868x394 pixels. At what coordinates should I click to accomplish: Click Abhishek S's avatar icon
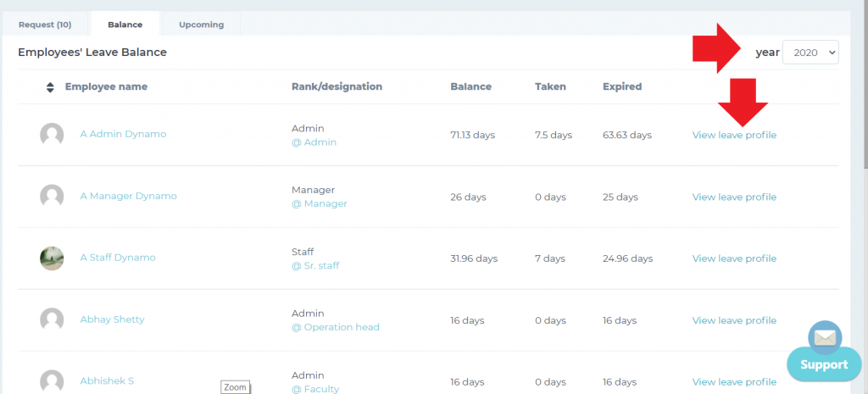click(52, 381)
